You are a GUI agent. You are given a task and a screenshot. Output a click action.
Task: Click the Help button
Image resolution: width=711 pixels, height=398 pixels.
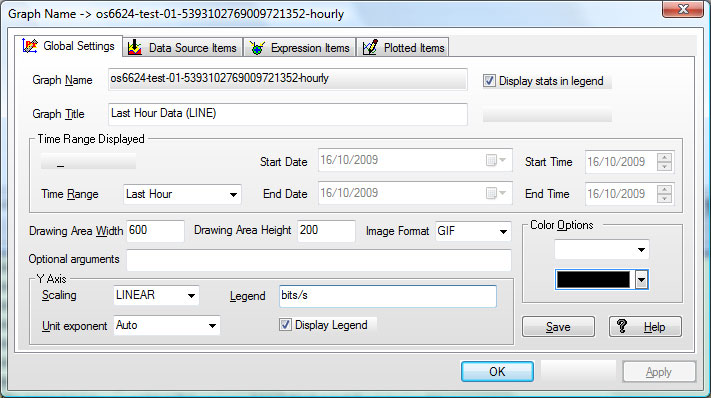click(645, 327)
